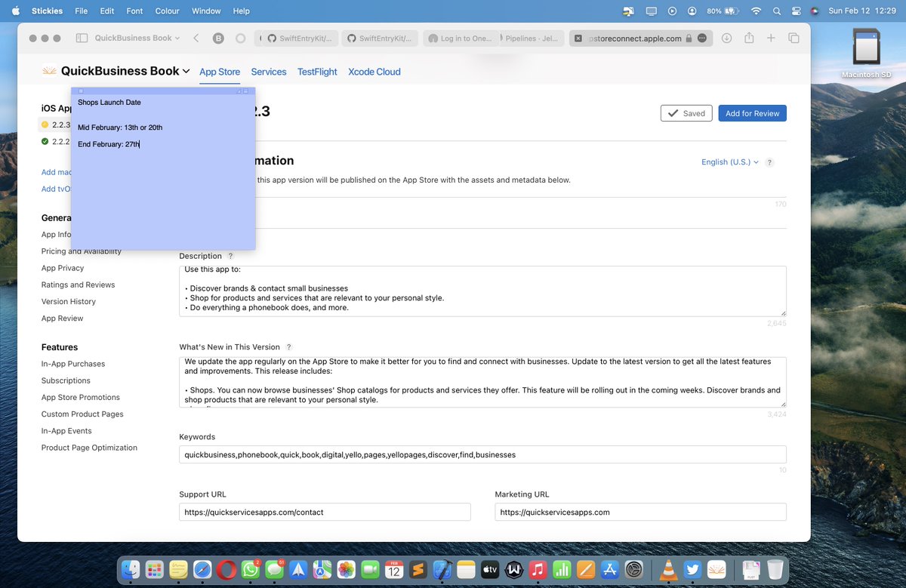The width and height of the screenshot is (906, 588).
Task: Go back in Safari
Action: pyautogui.click(x=196, y=38)
